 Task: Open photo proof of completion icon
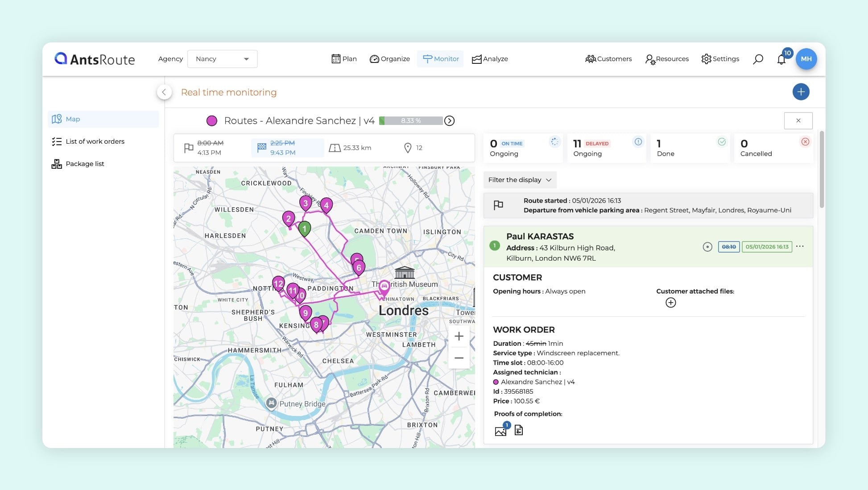500,431
